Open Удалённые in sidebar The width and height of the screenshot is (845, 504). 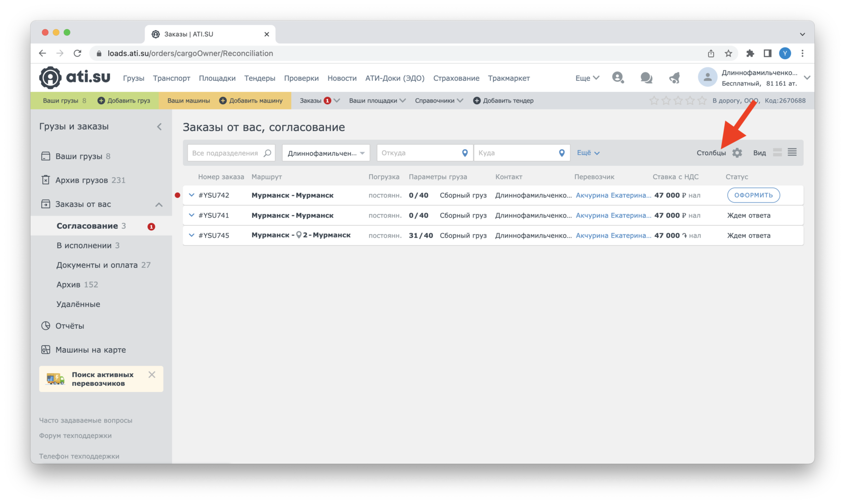(x=78, y=304)
